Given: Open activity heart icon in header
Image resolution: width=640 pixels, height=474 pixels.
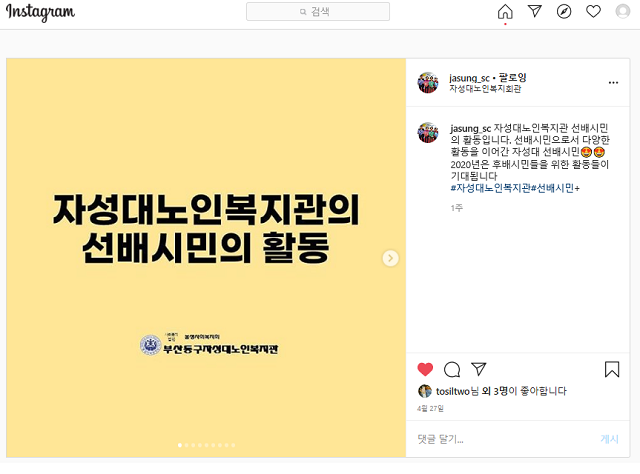Looking at the screenshot, I should click(x=593, y=11).
